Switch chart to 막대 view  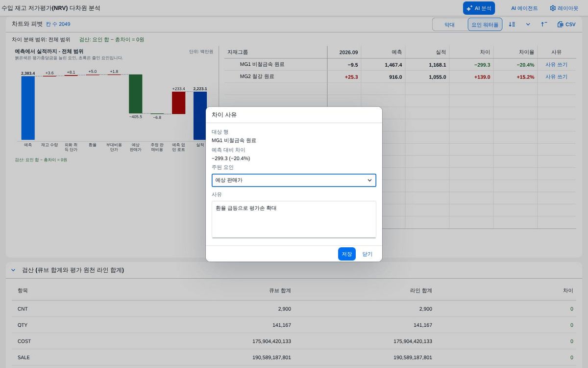tap(449, 25)
